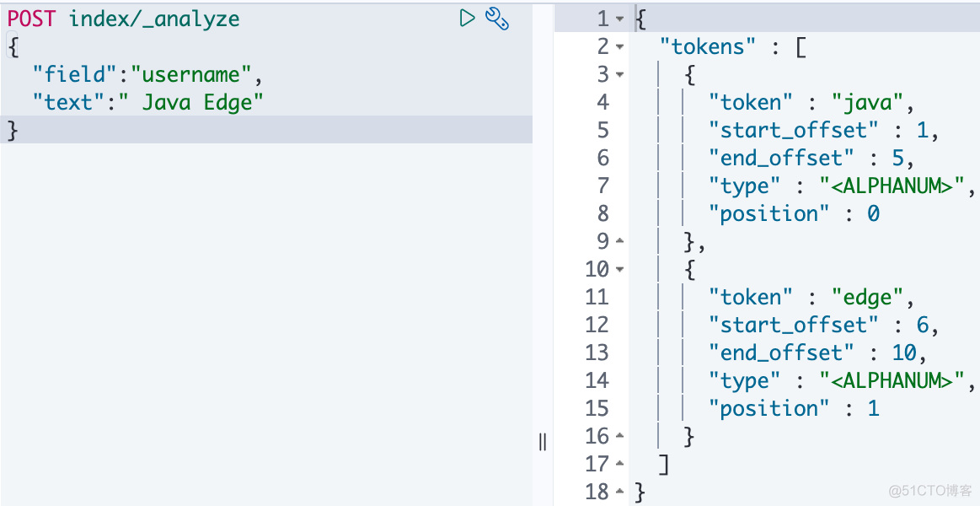The image size is (980, 506).
Task: Fold the first token object at line 3
Action: tap(620, 75)
